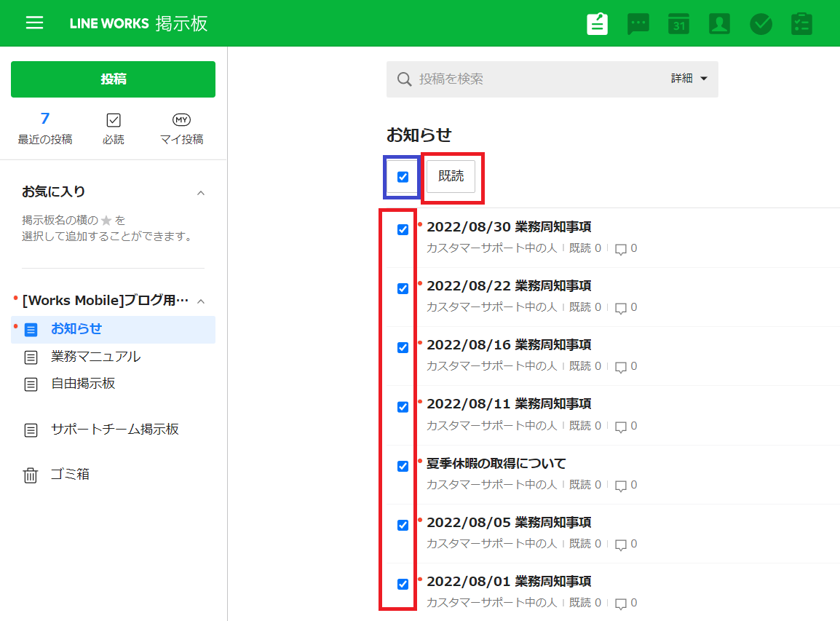Open the contacts address book icon
Screen dimensions: 840x621
[719, 23]
